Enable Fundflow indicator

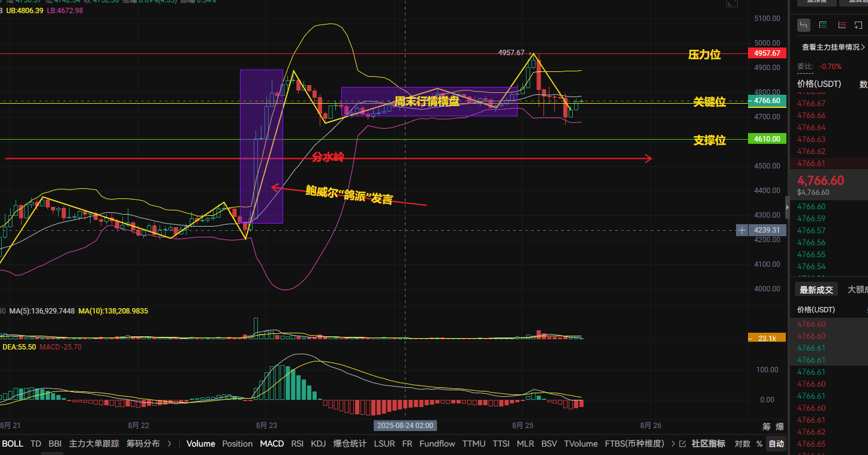pyautogui.click(x=437, y=444)
